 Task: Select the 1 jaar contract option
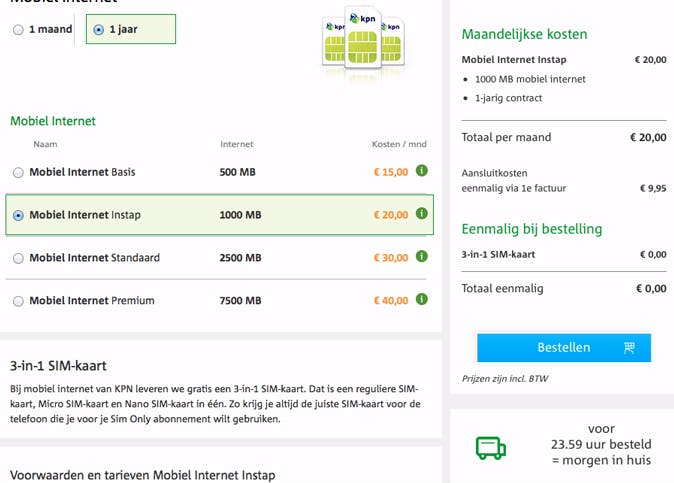[x=98, y=30]
